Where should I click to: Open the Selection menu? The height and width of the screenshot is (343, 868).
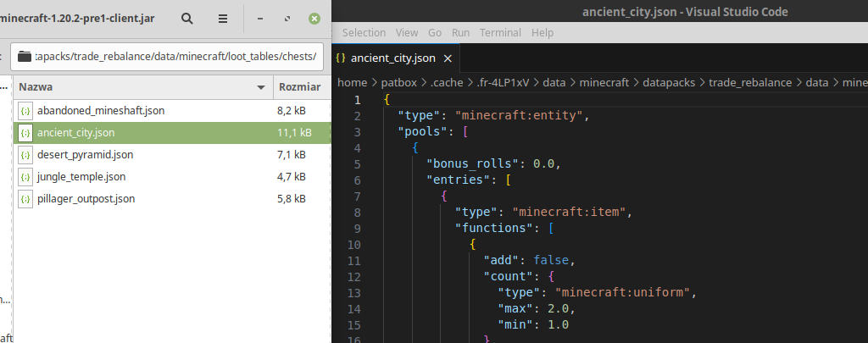tap(364, 32)
